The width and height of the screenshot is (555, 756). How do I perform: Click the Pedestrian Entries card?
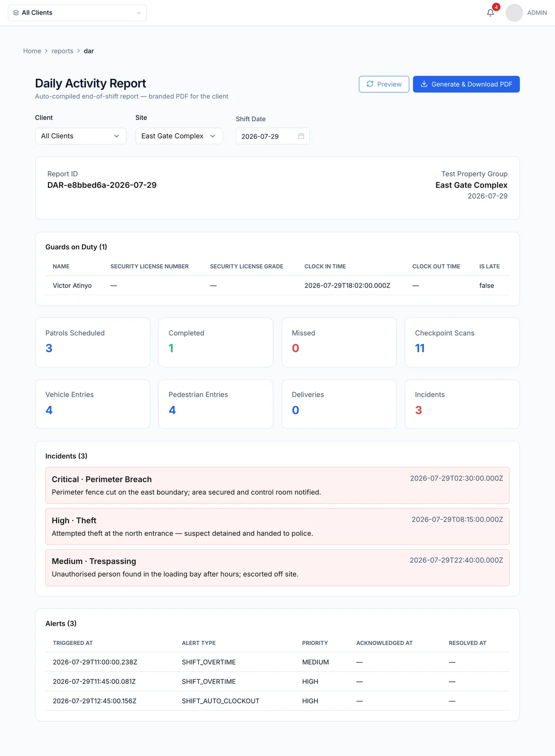pos(216,404)
